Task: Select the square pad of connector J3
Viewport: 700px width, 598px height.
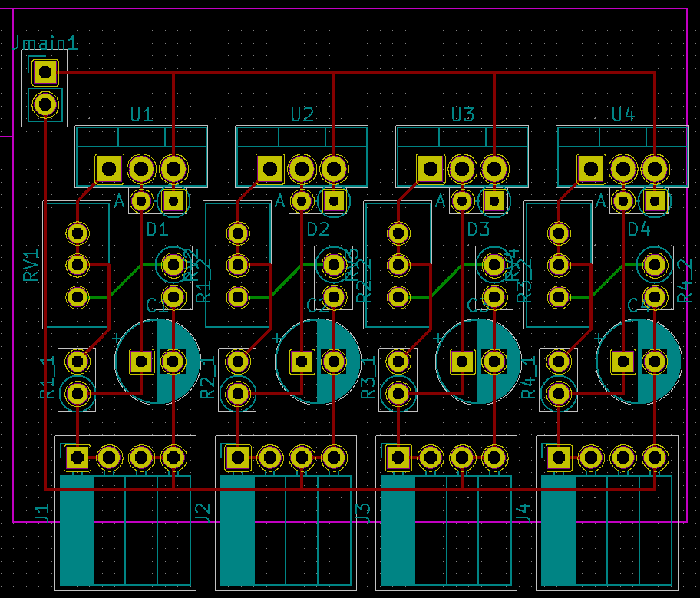Action: pyautogui.click(x=398, y=458)
